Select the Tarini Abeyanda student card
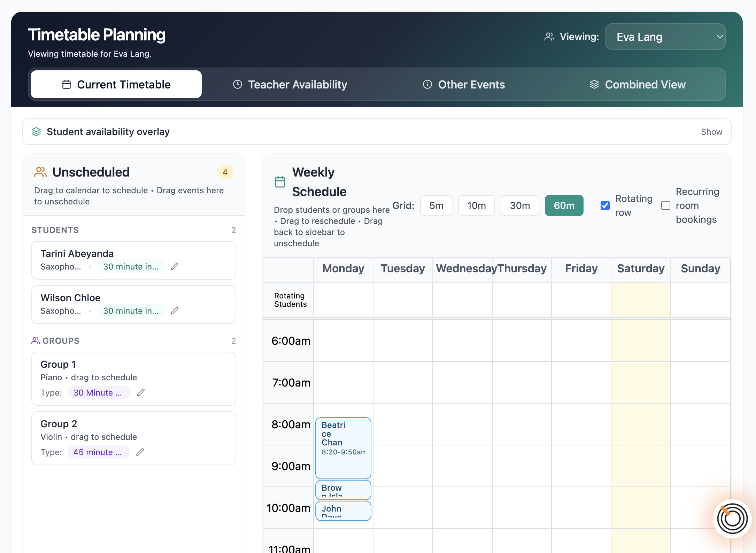The image size is (756, 553). coord(134,260)
